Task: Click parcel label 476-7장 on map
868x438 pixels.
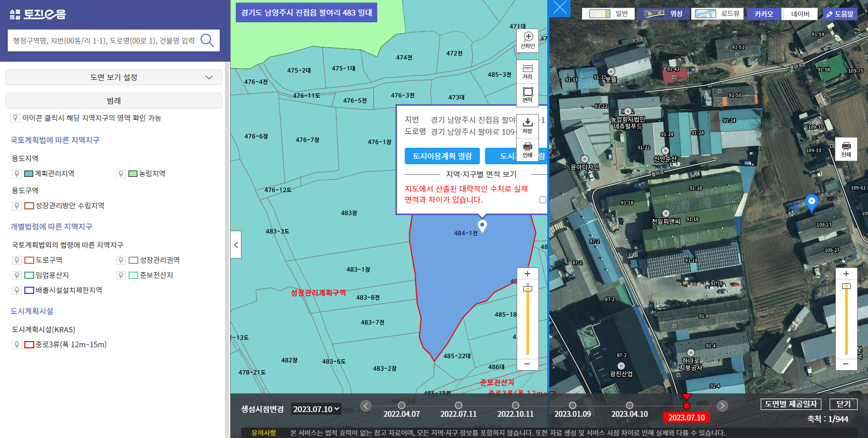Action: [307, 139]
